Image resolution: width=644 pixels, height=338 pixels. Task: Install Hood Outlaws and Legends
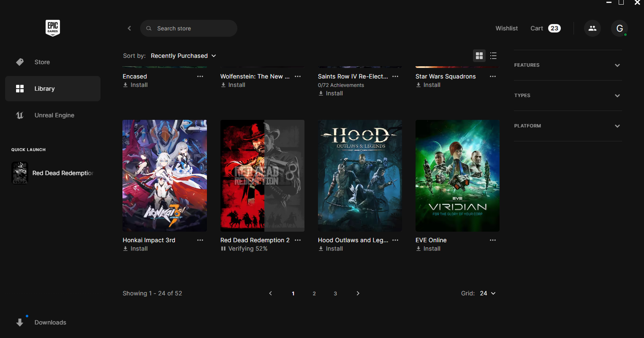(330, 249)
